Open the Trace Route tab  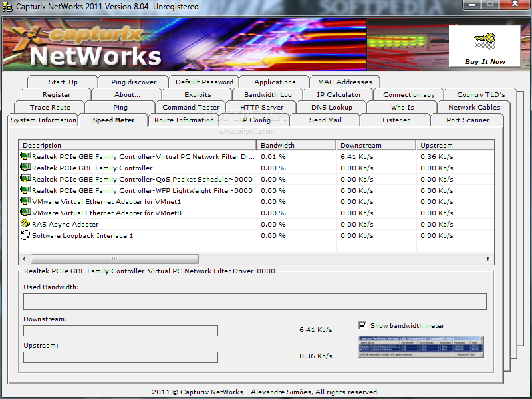coord(50,107)
